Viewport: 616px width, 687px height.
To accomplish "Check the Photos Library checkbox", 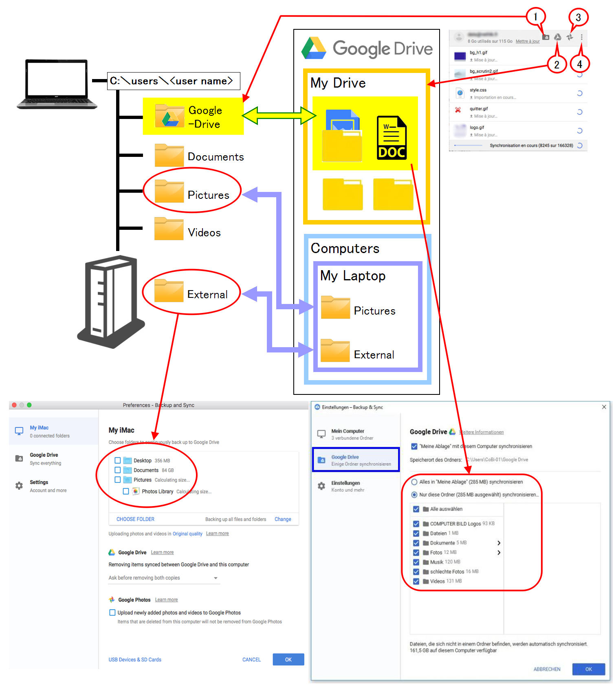I will [126, 491].
